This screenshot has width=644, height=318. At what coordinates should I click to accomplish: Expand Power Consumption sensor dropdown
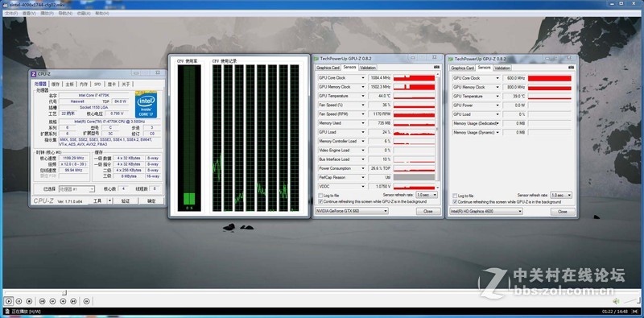(363, 168)
